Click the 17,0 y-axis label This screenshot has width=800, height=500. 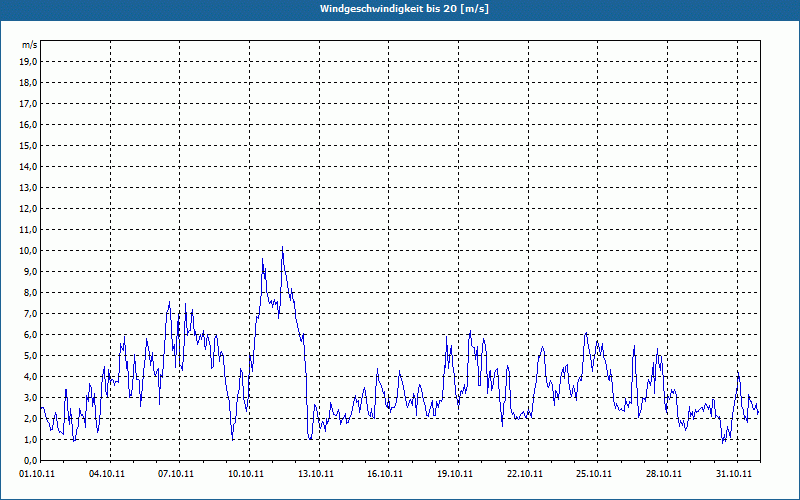28,104
